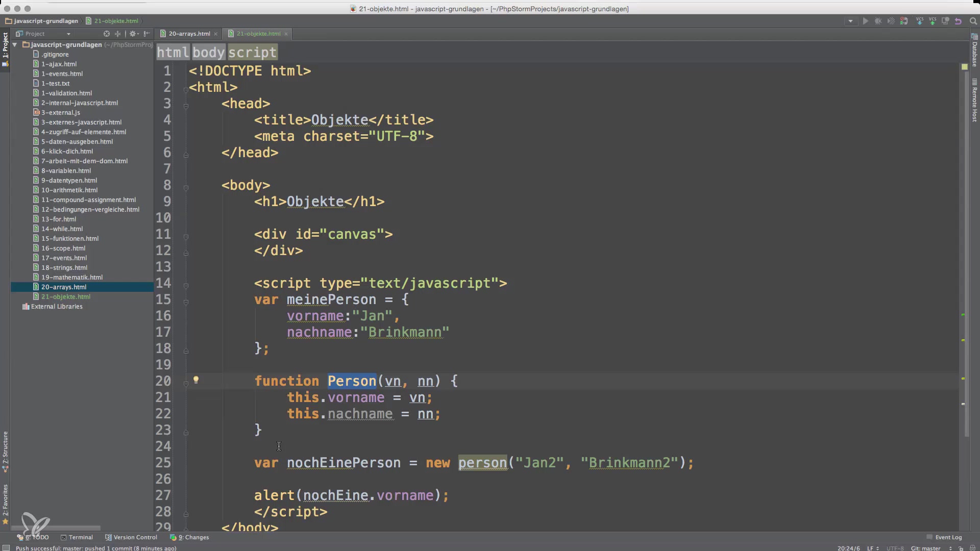Click the intention lightbulb on line 20
980x551 pixels.
(x=195, y=380)
